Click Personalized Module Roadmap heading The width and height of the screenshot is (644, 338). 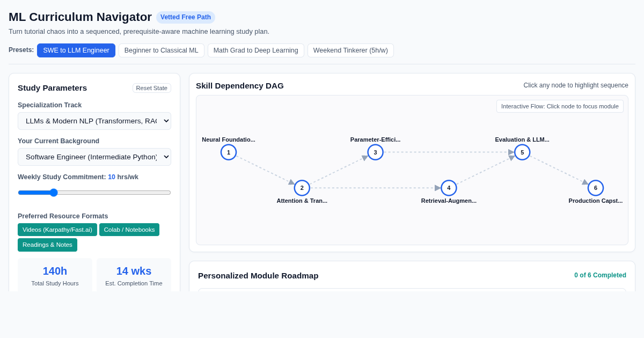(x=258, y=275)
